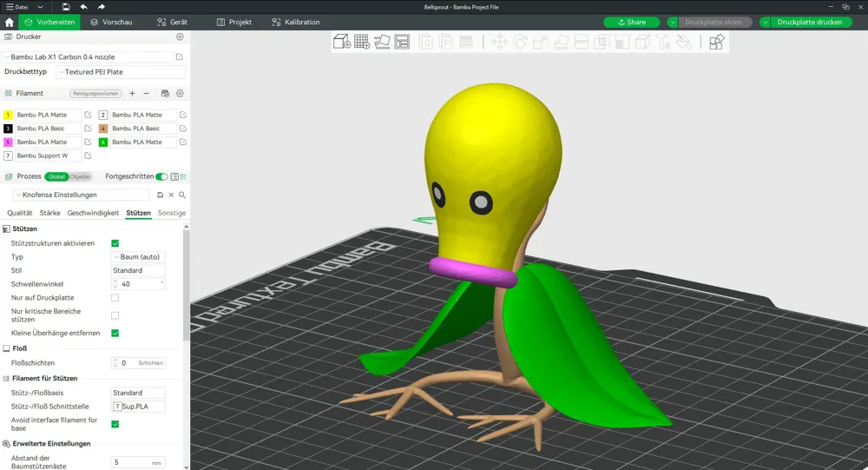Image resolution: width=868 pixels, height=470 pixels.
Task: Open printer settings gear icon
Action: coord(180,36)
